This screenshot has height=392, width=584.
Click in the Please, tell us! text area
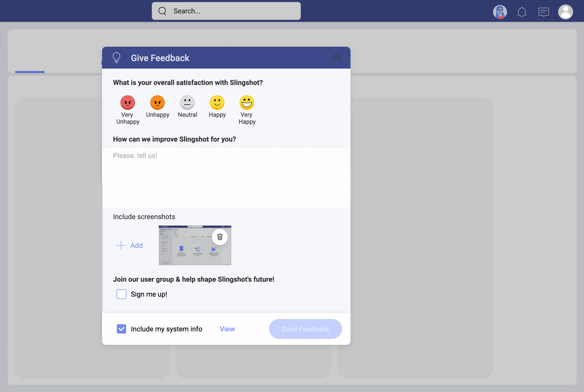point(226,178)
